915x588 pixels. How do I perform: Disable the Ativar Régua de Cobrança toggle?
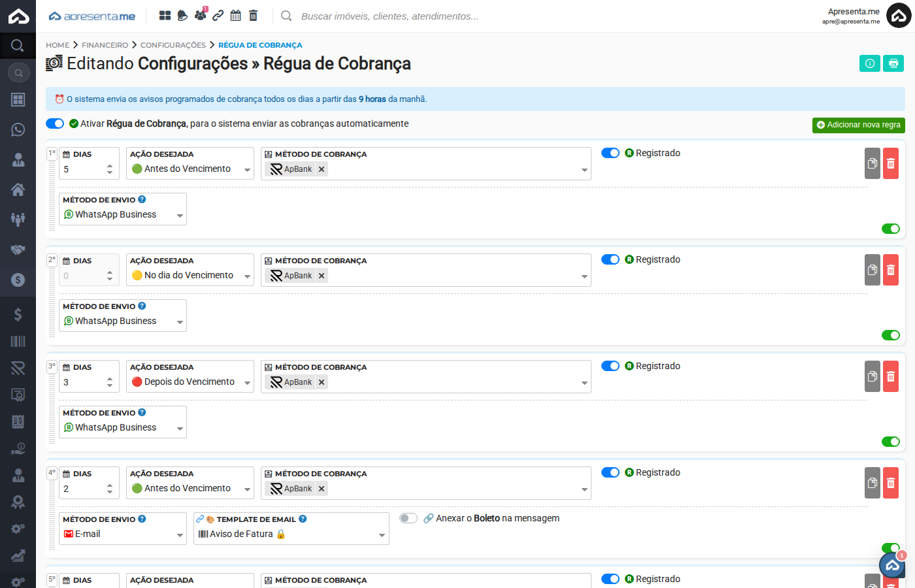pos(55,123)
